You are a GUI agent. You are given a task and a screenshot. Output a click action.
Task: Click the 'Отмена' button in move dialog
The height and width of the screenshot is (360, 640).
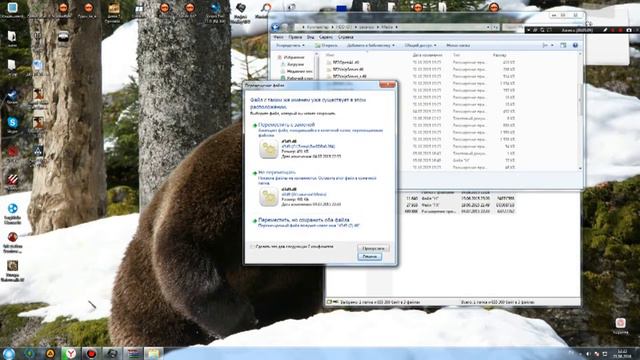click(370, 257)
